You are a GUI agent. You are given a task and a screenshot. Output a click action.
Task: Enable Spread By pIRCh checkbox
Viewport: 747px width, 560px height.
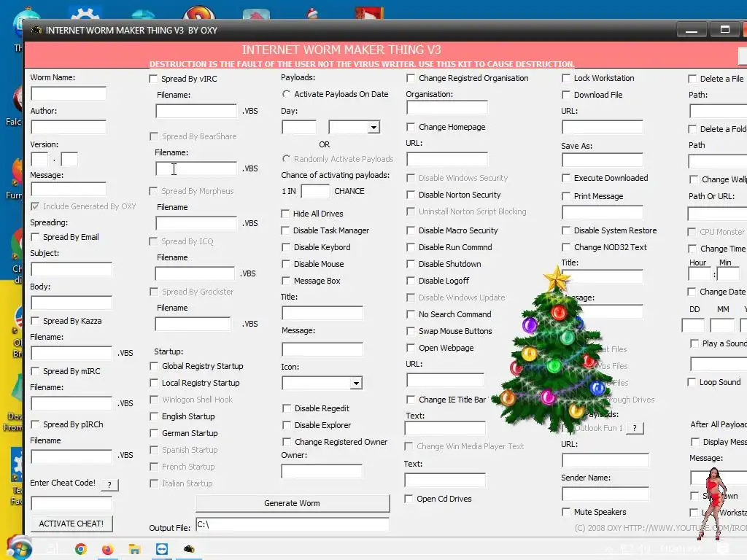(x=35, y=424)
